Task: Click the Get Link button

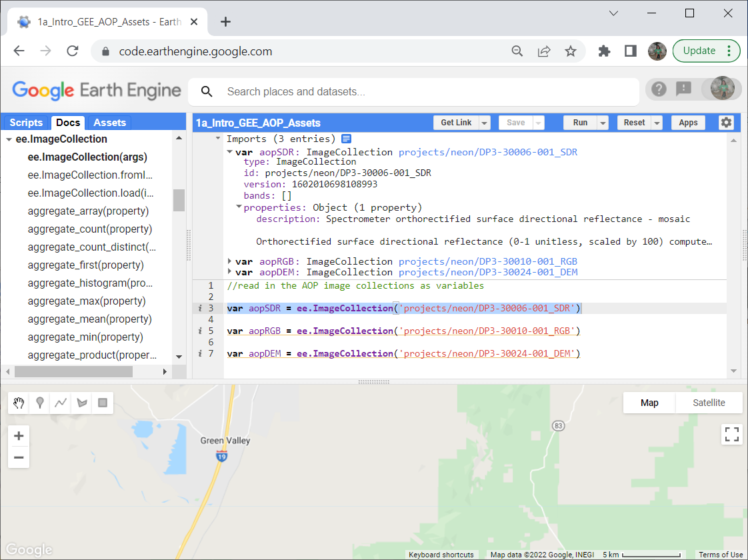Action: [x=455, y=123]
